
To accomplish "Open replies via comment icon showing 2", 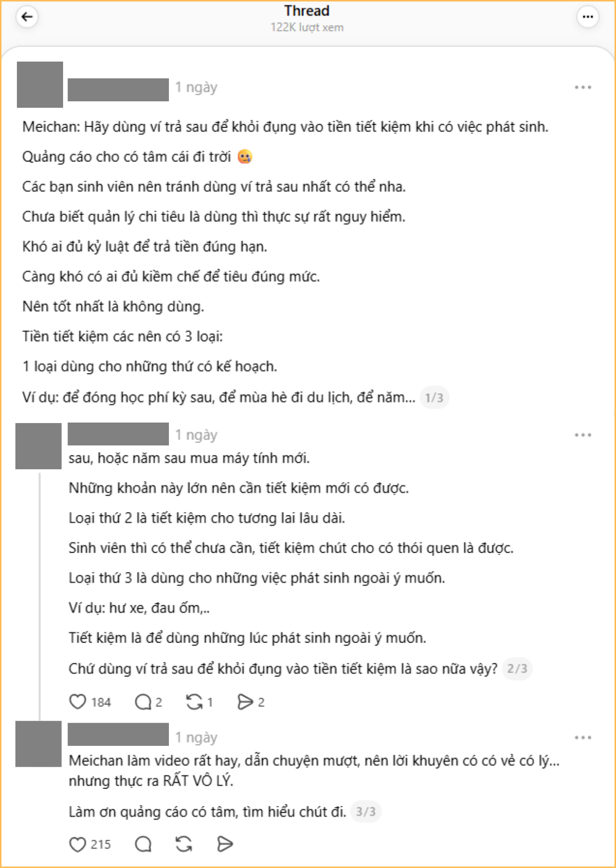I will point(143,702).
